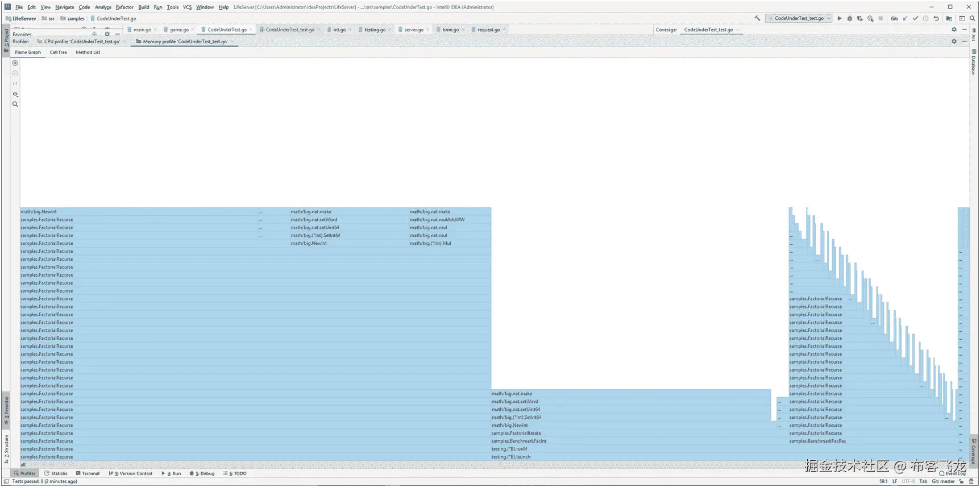Select the testing.(*B).launch frame
The image size is (980, 487).
pos(724,457)
